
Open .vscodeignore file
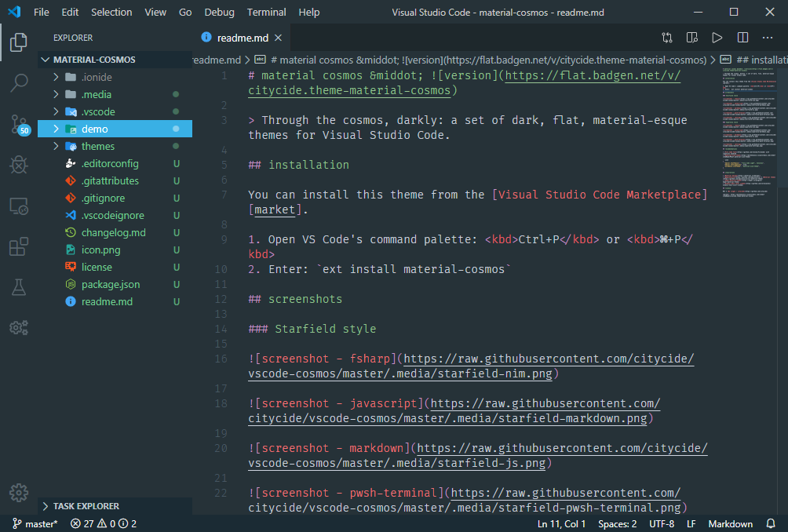(x=115, y=215)
